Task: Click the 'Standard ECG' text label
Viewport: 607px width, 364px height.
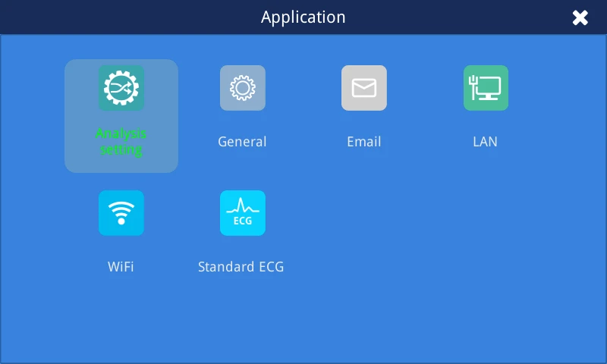Action: click(x=241, y=266)
